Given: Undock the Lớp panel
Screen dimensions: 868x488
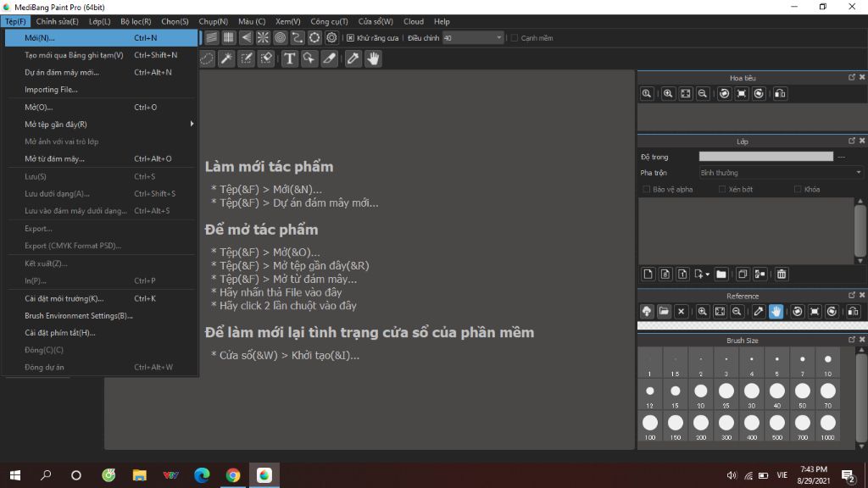Looking at the screenshot, I should click(x=852, y=141).
